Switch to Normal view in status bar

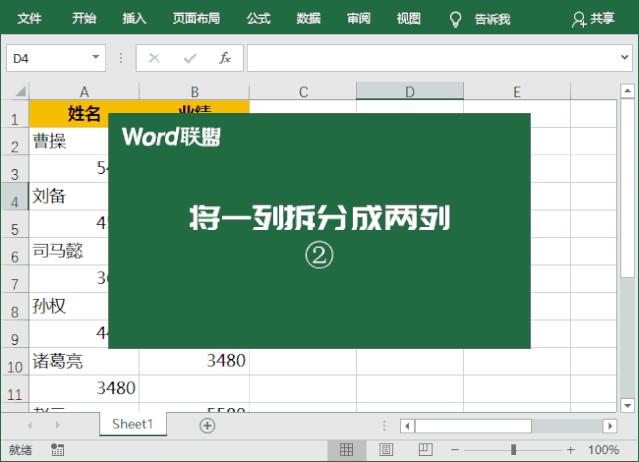tap(347, 450)
